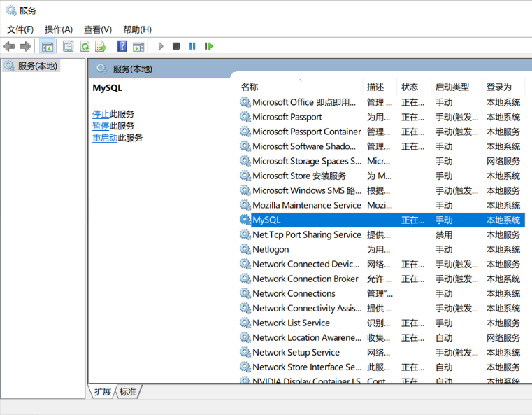Click 禁用 startup type of Net.Tcp row
Screen dimensions: 532x415
pos(444,234)
